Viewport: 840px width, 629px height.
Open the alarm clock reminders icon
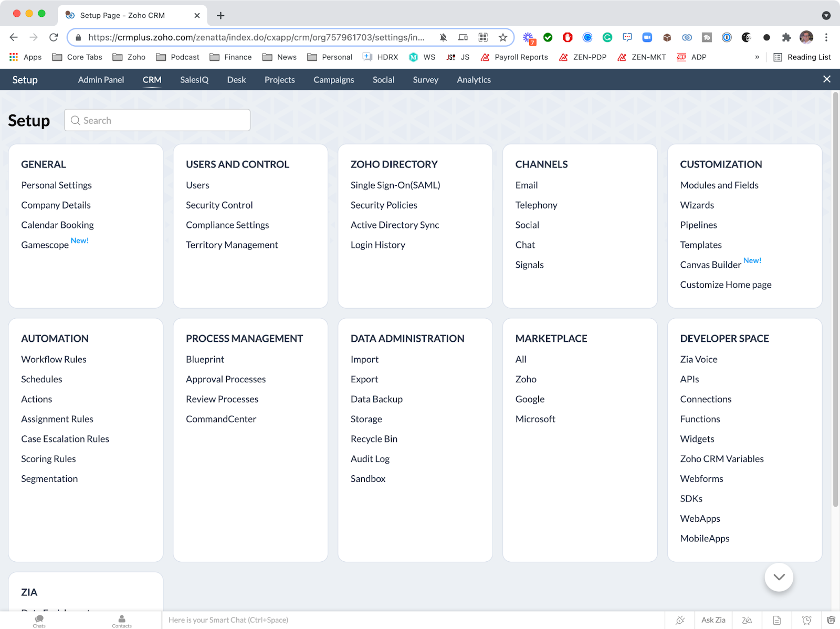coord(807,620)
